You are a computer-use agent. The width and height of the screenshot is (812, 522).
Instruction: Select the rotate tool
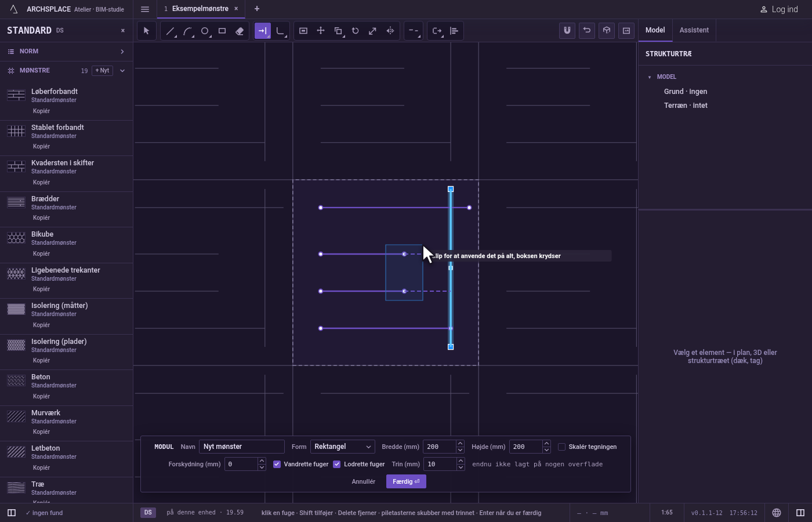pos(356,31)
